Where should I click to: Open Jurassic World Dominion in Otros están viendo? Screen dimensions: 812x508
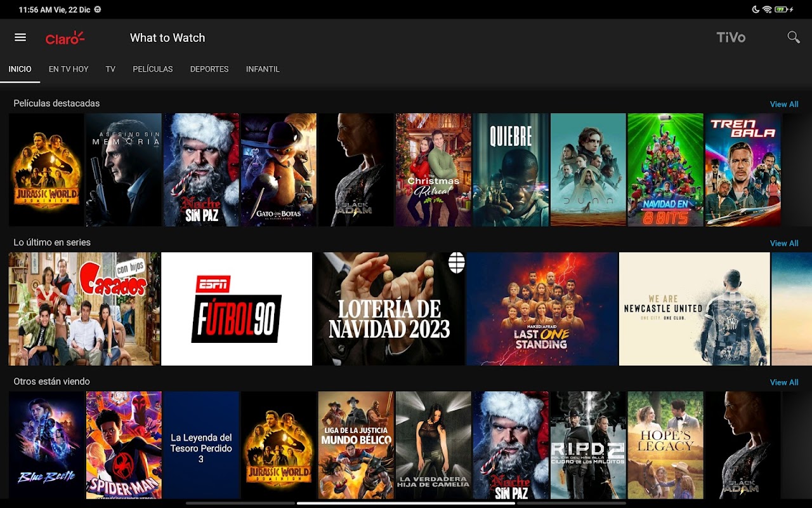[278, 445]
